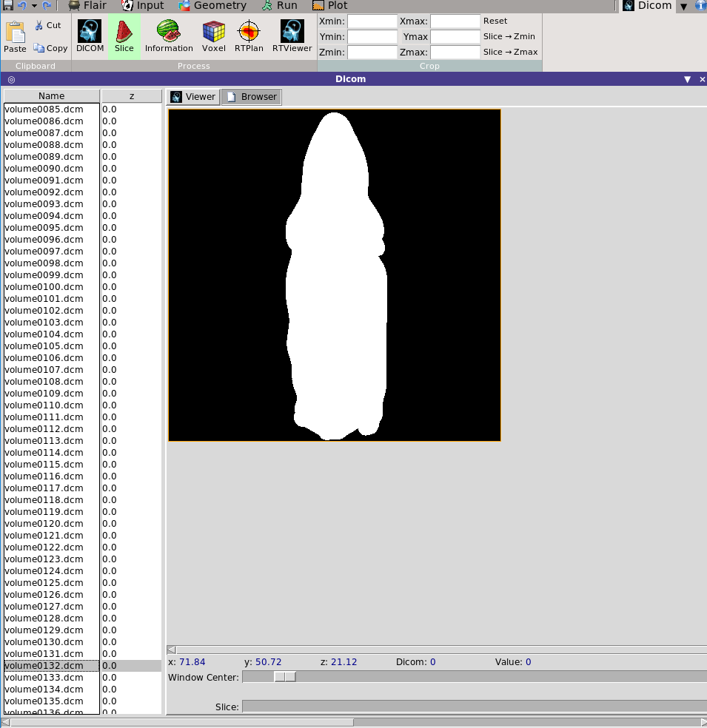Viewport: 707px width, 728px height.
Task: Click into the Zmax input field
Action: point(455,52)
